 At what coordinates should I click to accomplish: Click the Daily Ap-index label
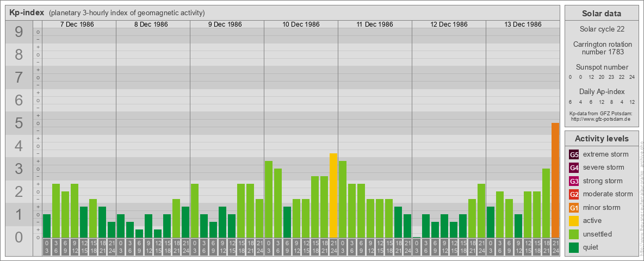tap(602, 91)
